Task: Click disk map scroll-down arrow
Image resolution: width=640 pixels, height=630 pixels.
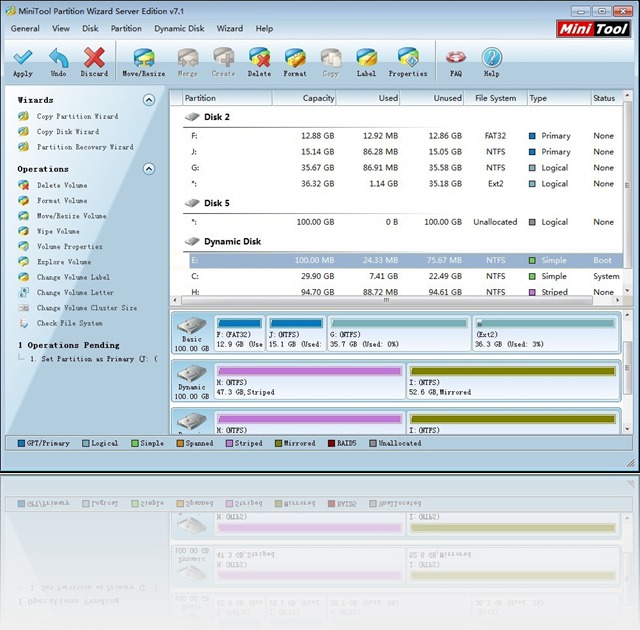Action: tap(627, 429)
